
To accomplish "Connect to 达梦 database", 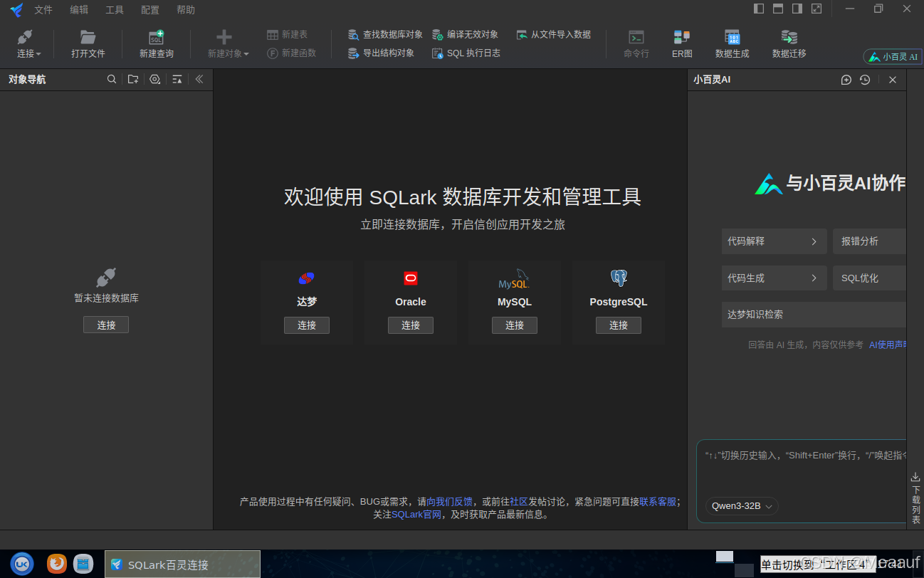I will coord(307,325).
